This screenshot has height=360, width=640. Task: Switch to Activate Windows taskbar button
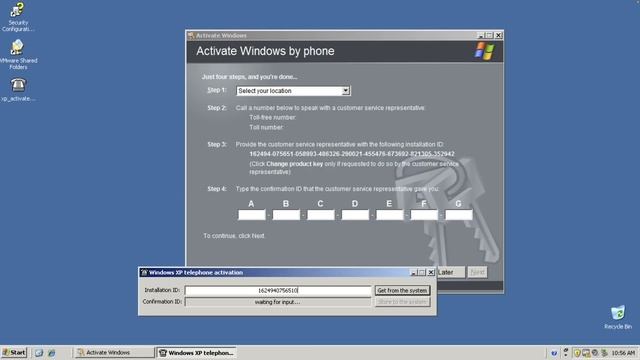point(114,352)
